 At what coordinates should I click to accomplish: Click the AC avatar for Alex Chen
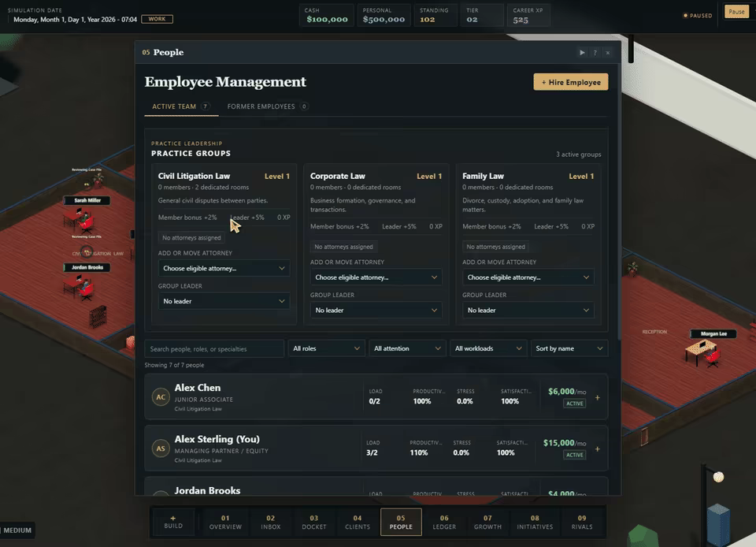pos(161,397)
